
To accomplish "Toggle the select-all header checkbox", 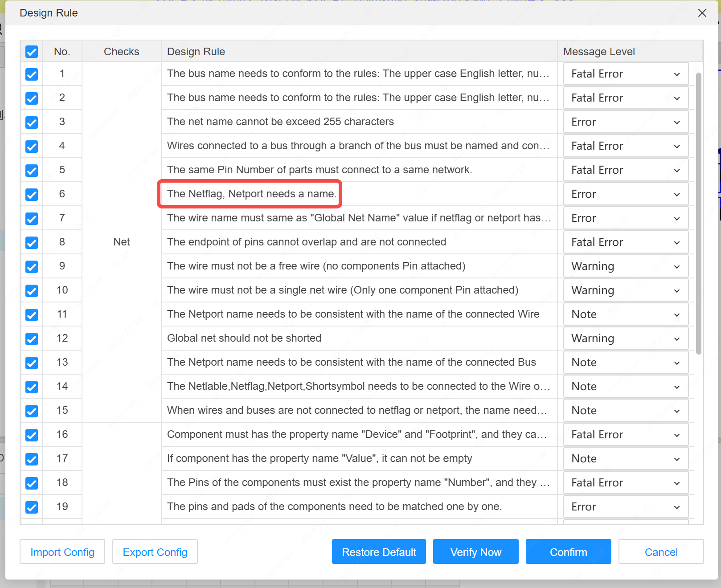I will tap(32, 52).
